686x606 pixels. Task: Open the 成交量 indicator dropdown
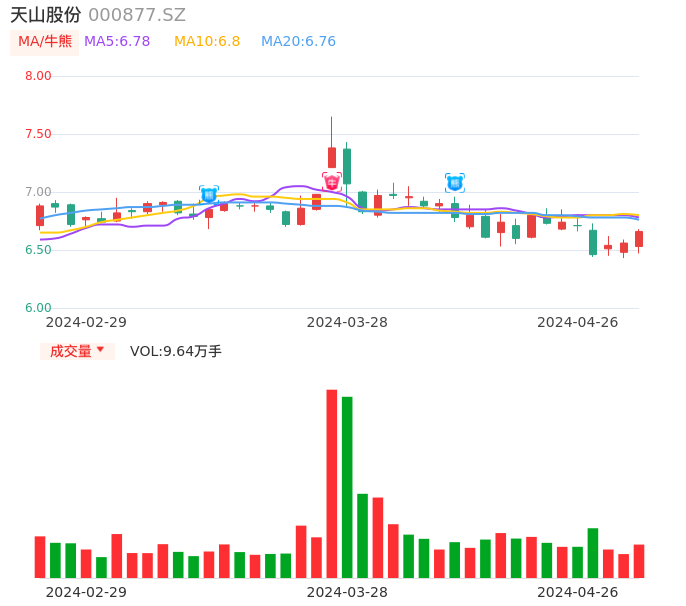[x=77, y=351]
